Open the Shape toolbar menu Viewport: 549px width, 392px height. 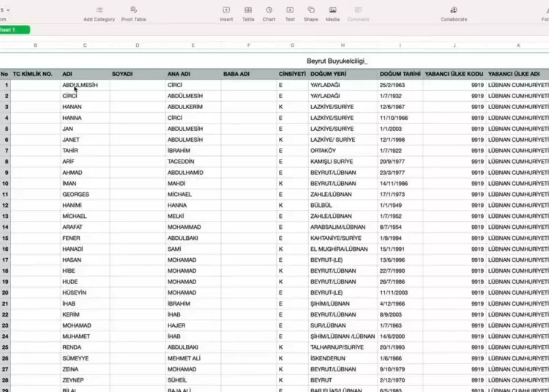pyautogui.click(x=311, y=14)
